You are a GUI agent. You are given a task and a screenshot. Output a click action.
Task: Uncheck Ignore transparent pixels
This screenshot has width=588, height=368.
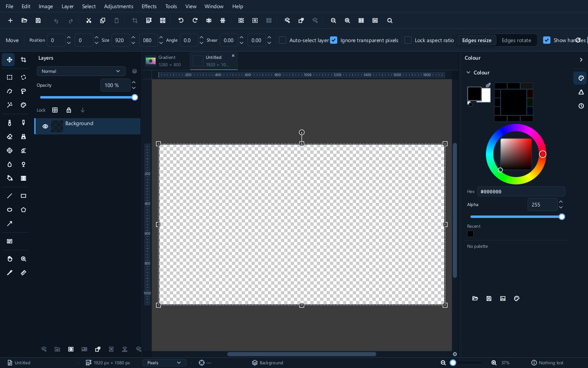point(334,40)
